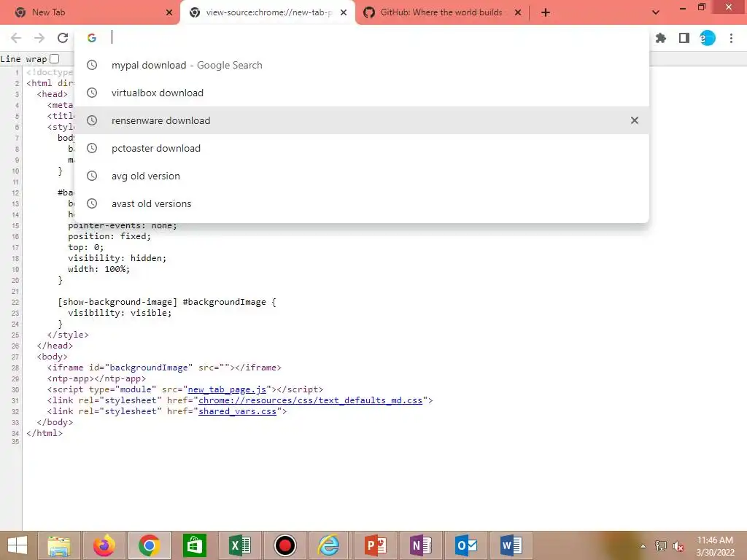747x560 pixels.
Task: Go forward to the next page
Action: (x=39, y=38)
